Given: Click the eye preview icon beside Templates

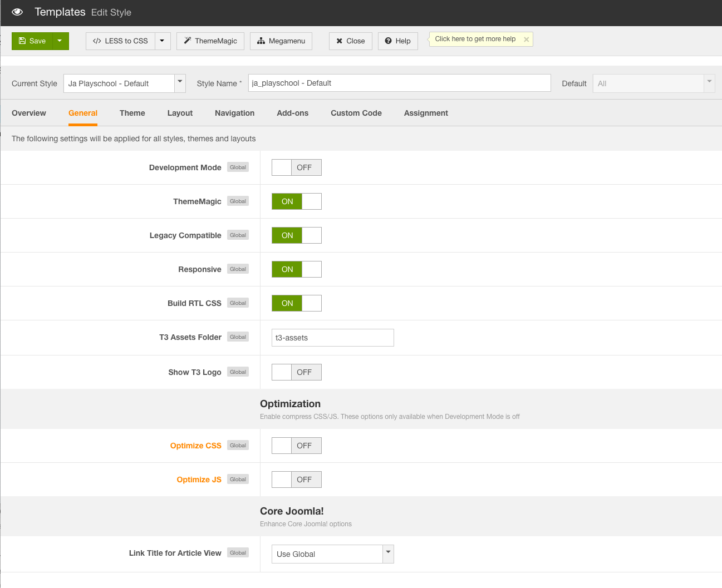Looking at the screenshot, I should click(x=17, y=12).
